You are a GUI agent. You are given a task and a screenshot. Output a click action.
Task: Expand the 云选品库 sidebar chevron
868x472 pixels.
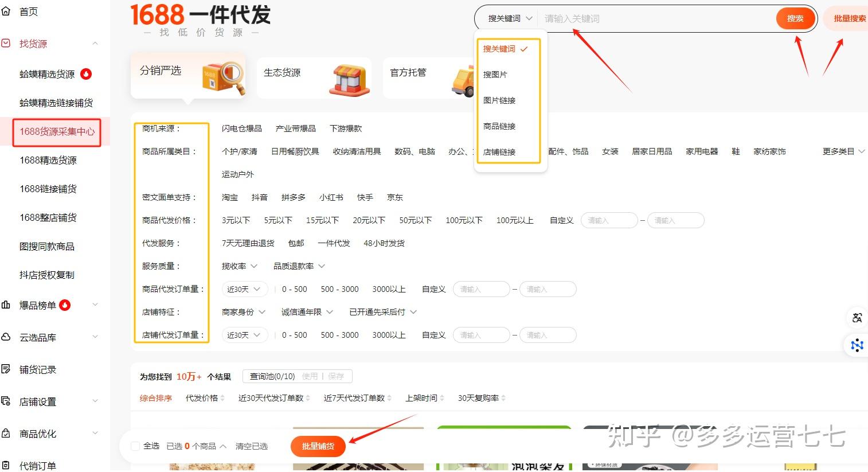95,337
